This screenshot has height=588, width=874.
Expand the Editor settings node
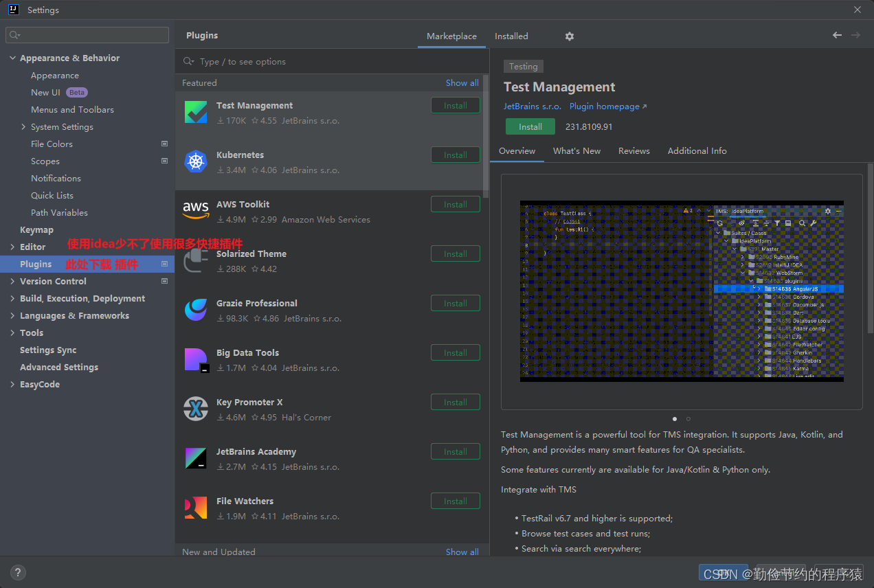coord(12,247)
